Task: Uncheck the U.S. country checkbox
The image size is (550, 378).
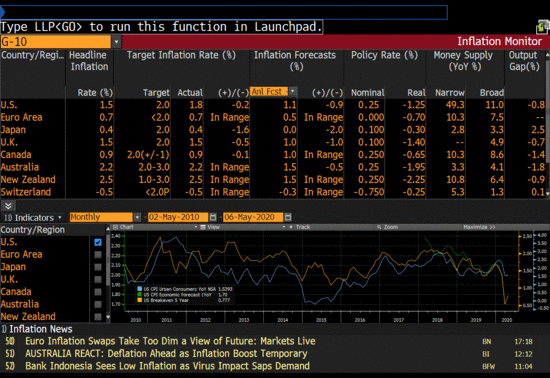Action: pyautogui.click(x=98, y=242)
